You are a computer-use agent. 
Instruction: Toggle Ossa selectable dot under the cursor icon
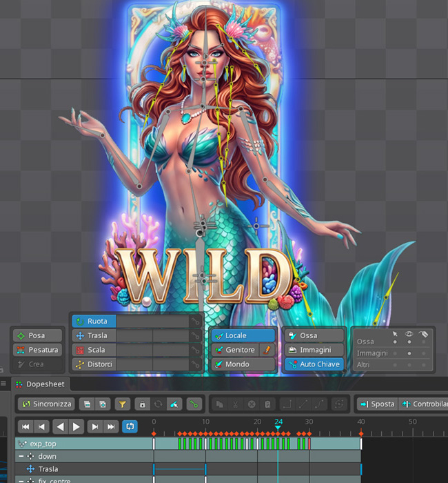(x=395, y=342)
